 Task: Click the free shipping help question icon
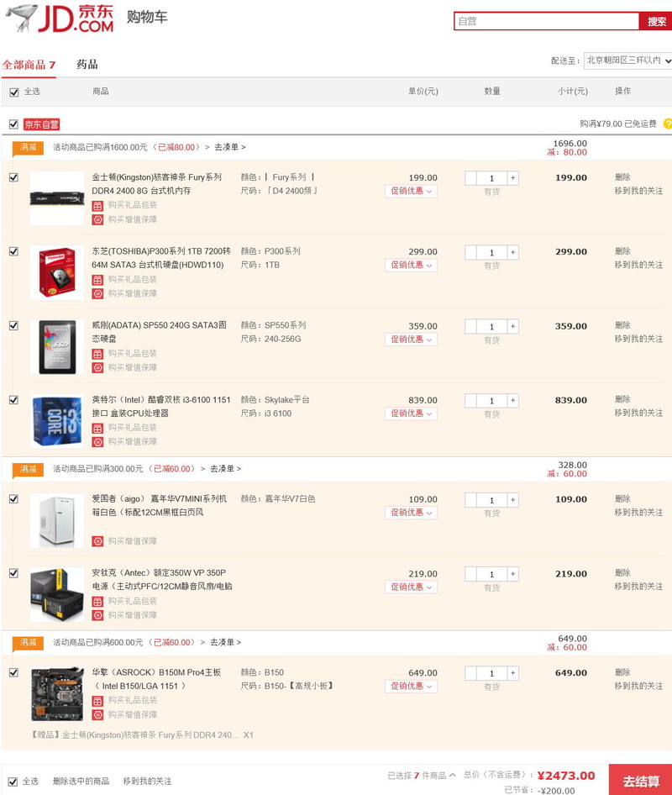point(668,124)
